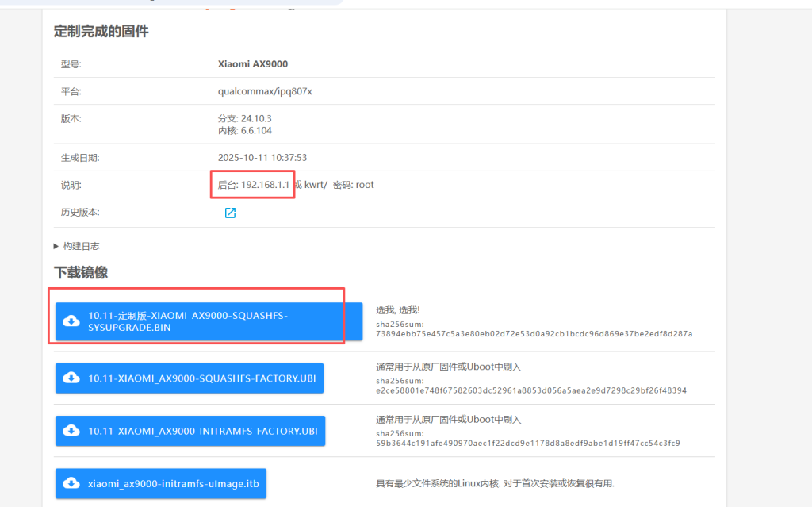The height and width of the screenshot is (507, 812).
Task: Click the 2025-10-11 generation date text
Action: tap(262, 157)
